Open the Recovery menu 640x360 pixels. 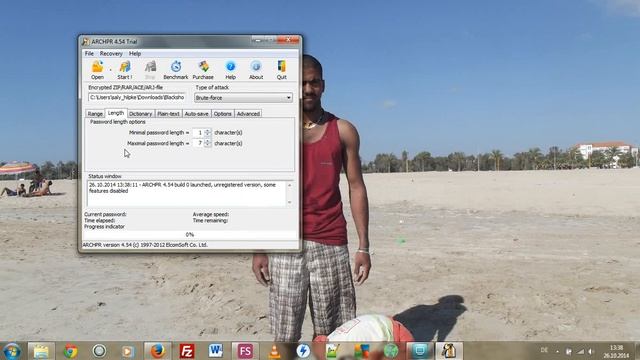click(111, 53)
